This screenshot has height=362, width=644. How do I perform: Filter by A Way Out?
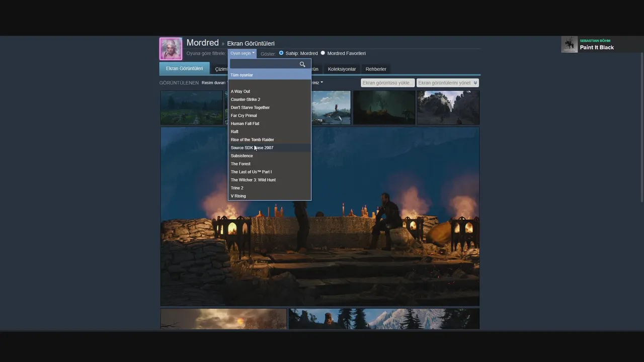270,92
